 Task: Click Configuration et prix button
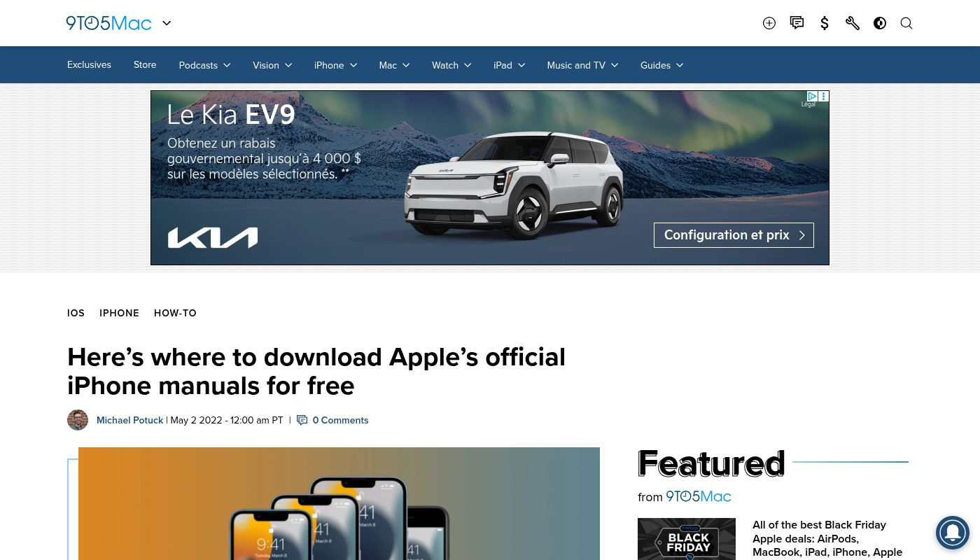click(x=734, y=235)
